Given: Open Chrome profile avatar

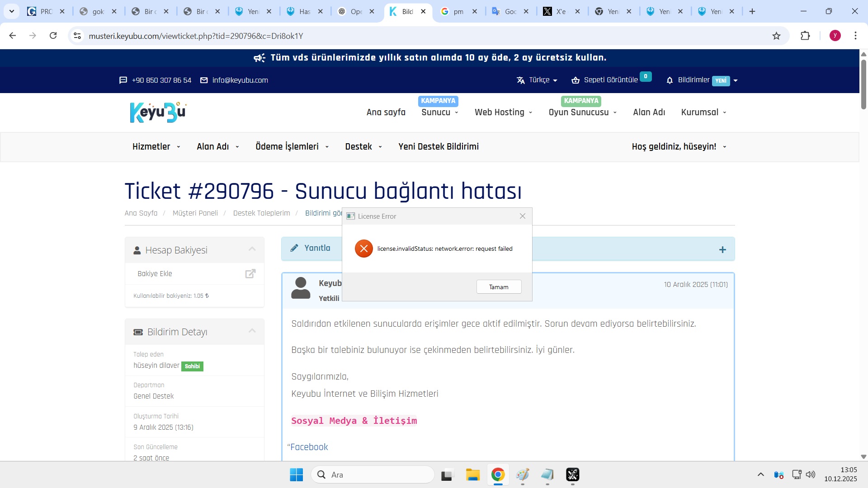Looking at the screenshot, I should point(835,36).
